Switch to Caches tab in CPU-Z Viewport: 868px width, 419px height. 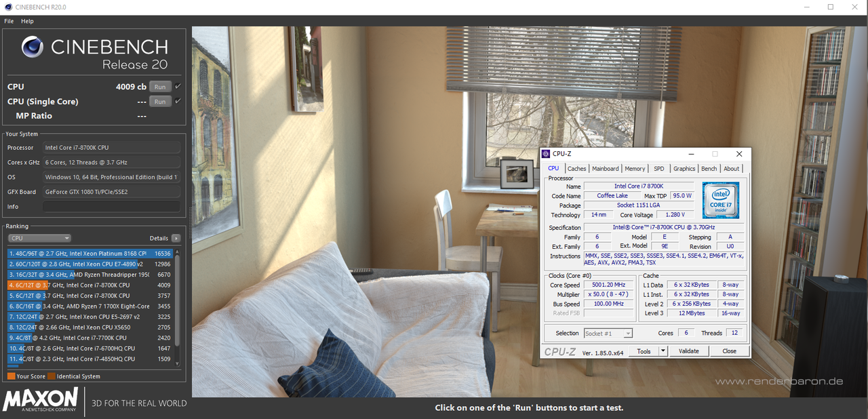[576, 169]
